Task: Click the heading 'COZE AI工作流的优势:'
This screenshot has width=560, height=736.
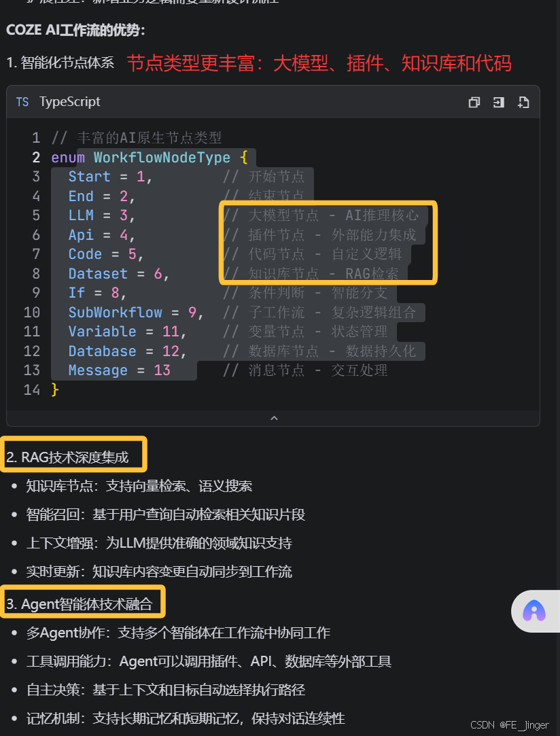Action: (x=75, y=31)
